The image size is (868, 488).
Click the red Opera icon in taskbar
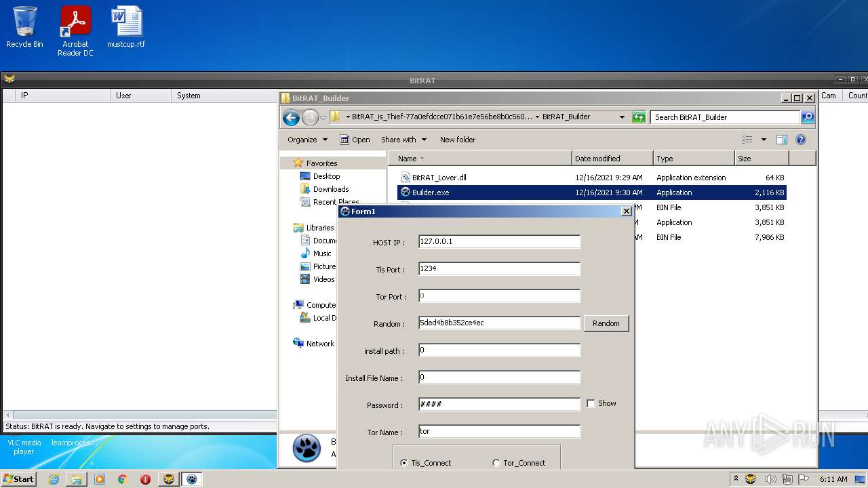[145, 479]
